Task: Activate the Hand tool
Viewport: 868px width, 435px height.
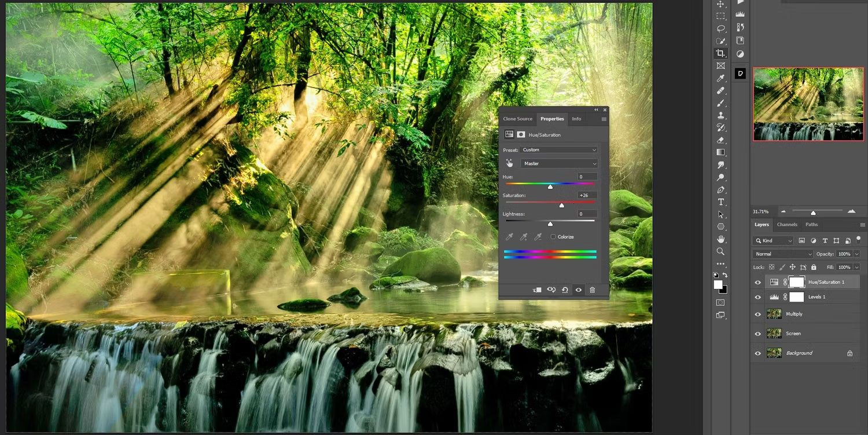Action: pyautogui.click(x=720, y=239)
